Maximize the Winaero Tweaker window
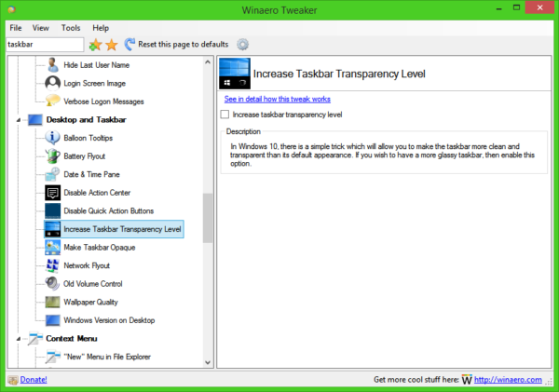The image size is (559, 392). 516,7
